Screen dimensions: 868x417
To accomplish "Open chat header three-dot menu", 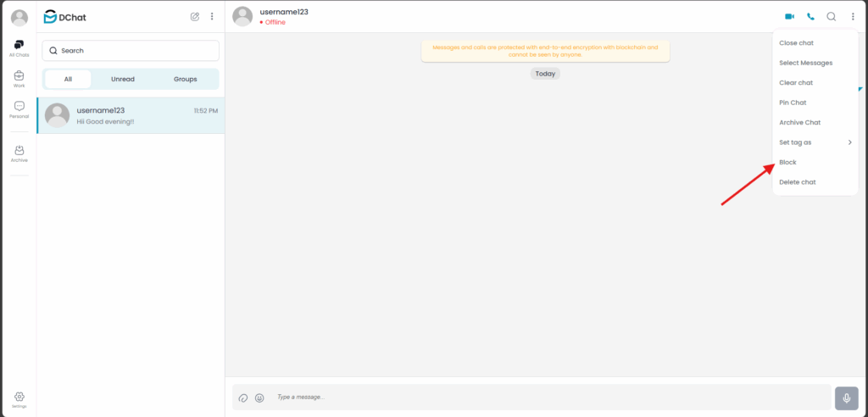I will pos(853,17).
